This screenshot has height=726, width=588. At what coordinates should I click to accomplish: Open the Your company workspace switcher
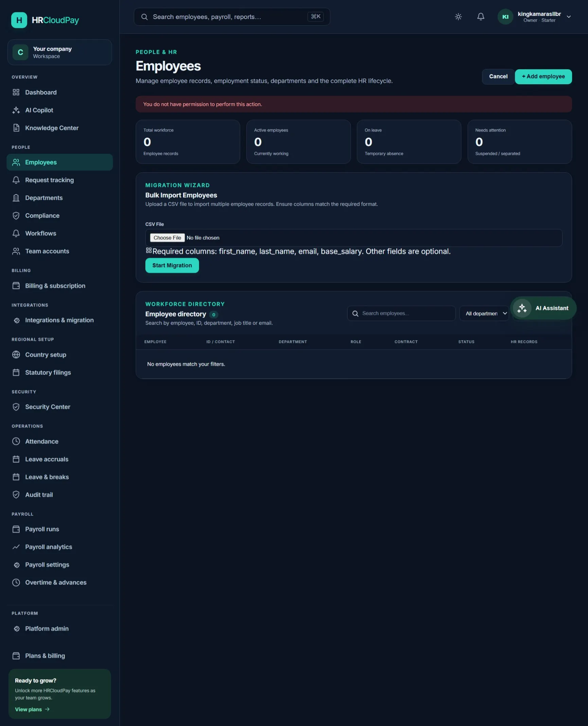(60, 52)
